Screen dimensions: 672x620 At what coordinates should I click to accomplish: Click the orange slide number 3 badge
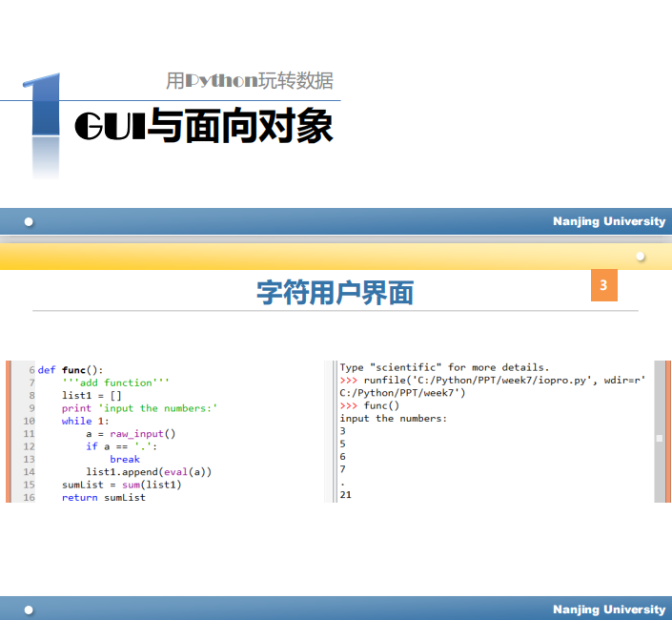click(x=603, y=285)
